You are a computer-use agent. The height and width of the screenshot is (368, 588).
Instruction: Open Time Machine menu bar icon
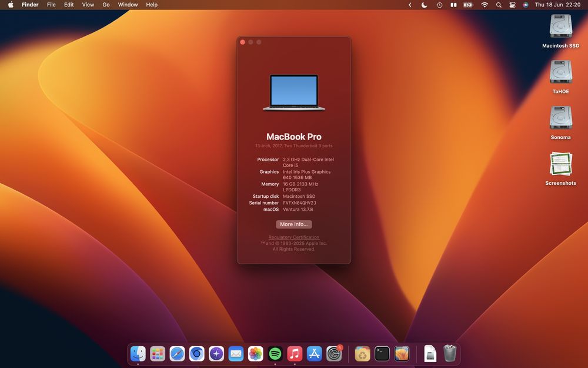439,5
